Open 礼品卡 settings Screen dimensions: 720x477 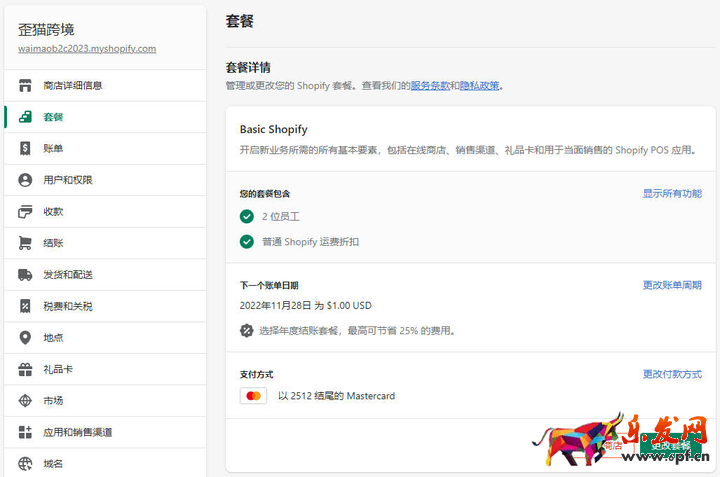pos(105,369)
